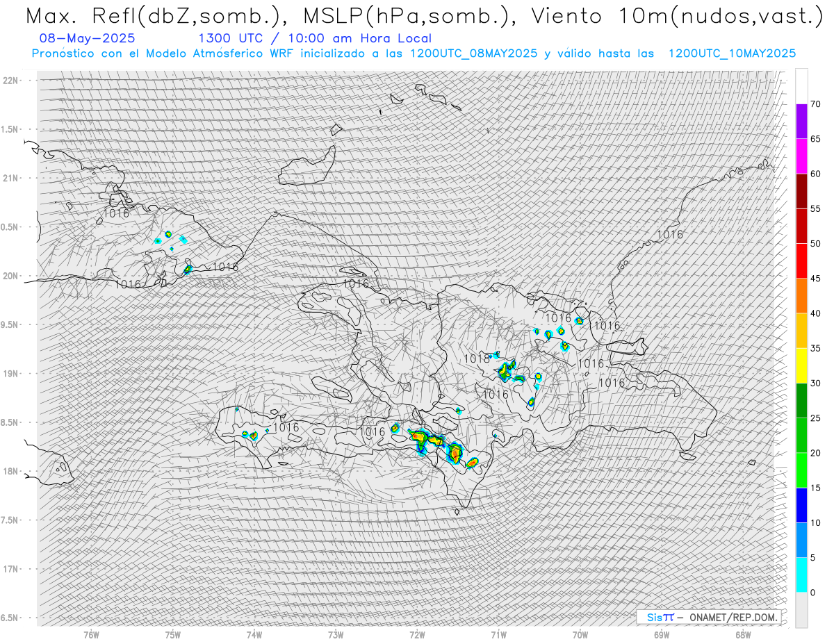834x644 pixels.
Task: Select the cyan 0–5 dBZ legend swatch
Action: click(801, 575)
